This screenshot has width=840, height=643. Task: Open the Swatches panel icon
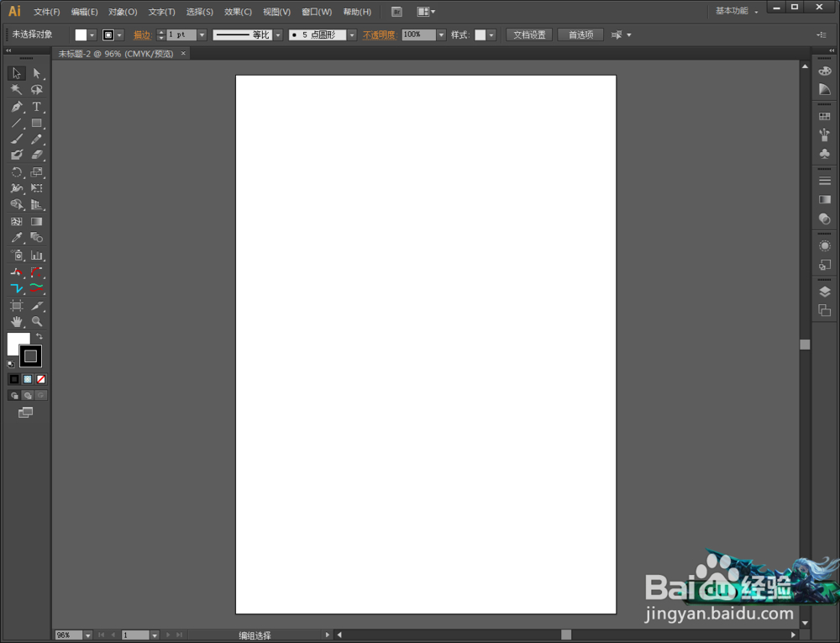825,116
